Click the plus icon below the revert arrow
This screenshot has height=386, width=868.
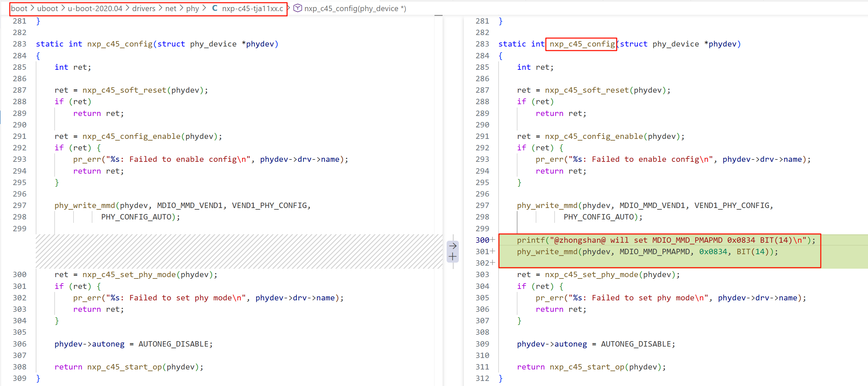[x=453, y=257]
